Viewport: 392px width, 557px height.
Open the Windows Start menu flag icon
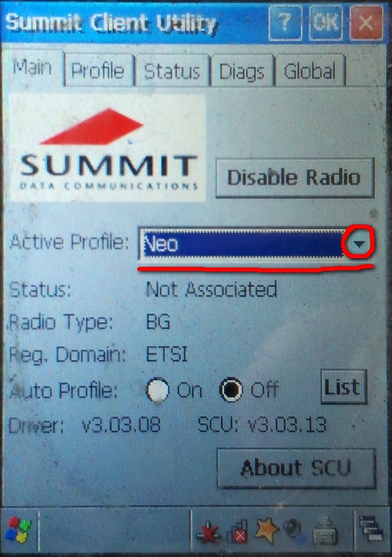18,530
